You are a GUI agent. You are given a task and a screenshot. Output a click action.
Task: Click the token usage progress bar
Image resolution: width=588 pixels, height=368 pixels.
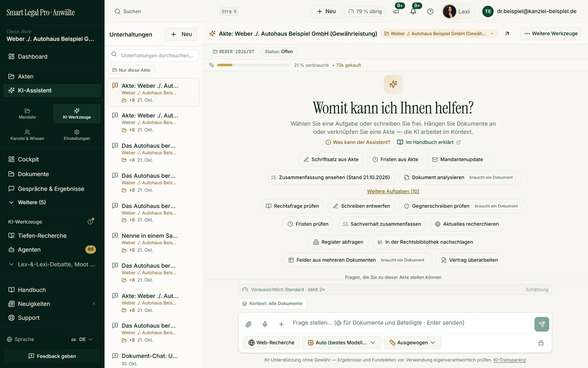pyautogui.click(x=254, y=65)
